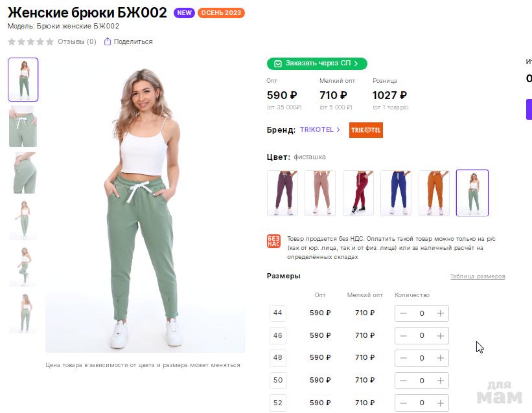Open the TRIKOTEL brand link
This screenshot has height=413, width=532.
pos(319,129)
